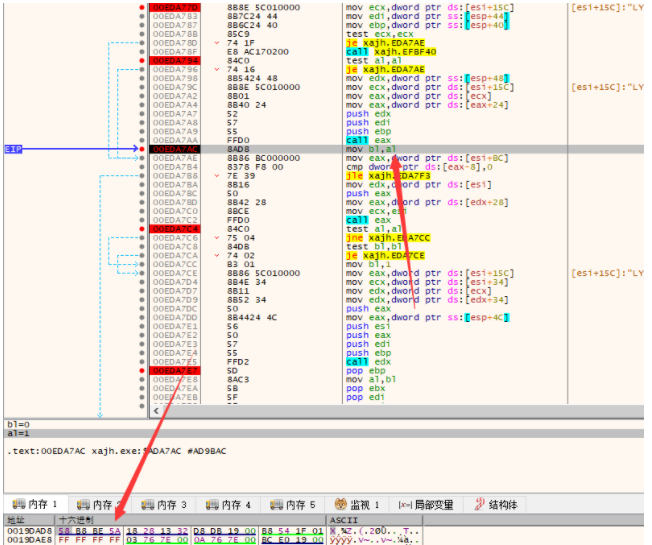Image resolution: width=652 pixels, height=545 pixels.
Task: Click bytes 8B5424 48
Action: (252, 78)
